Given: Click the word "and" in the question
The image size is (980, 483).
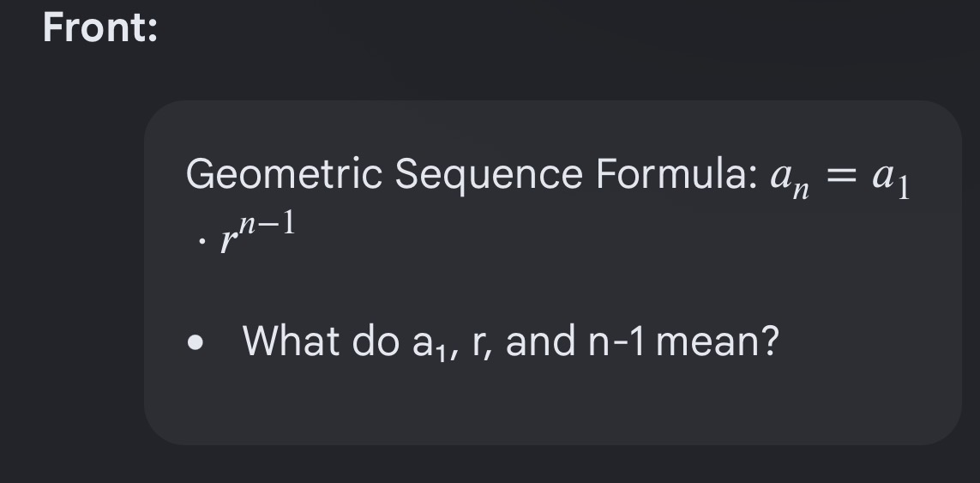Looking at the screenshot, I should [x=540, y=341].
